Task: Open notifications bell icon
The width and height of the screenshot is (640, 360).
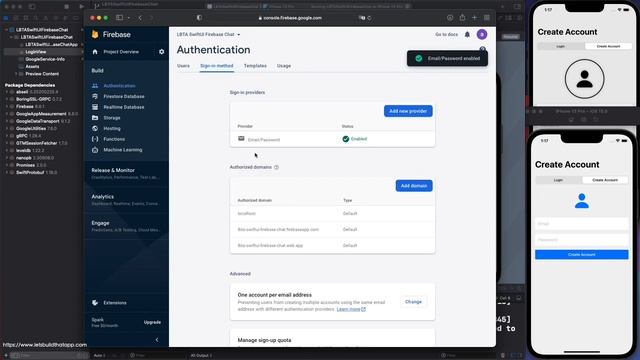Action: [467, 35]
